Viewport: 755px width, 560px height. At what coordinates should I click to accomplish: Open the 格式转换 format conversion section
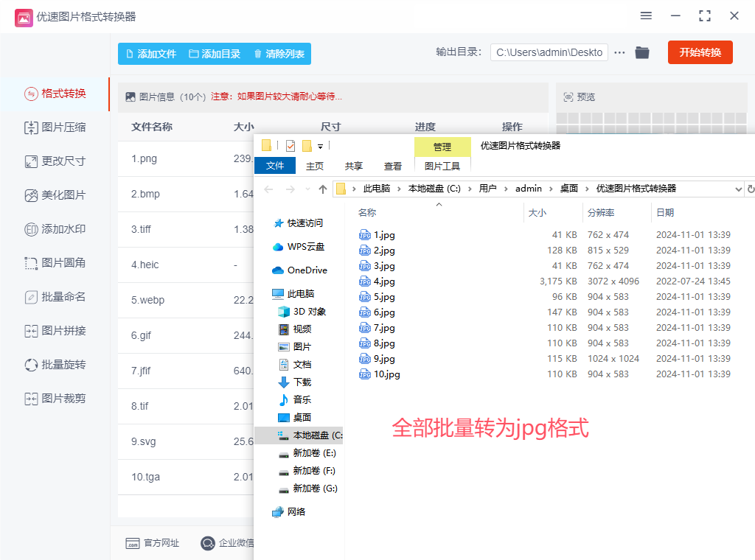[x=55, y=94]
